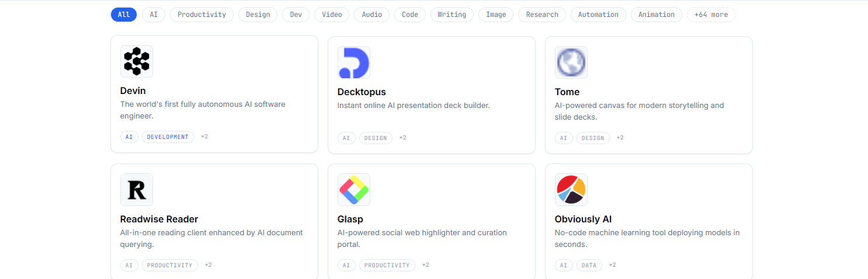
Task: Expand +2 more tags on Decktopus card
Action: tap(402, 138)
